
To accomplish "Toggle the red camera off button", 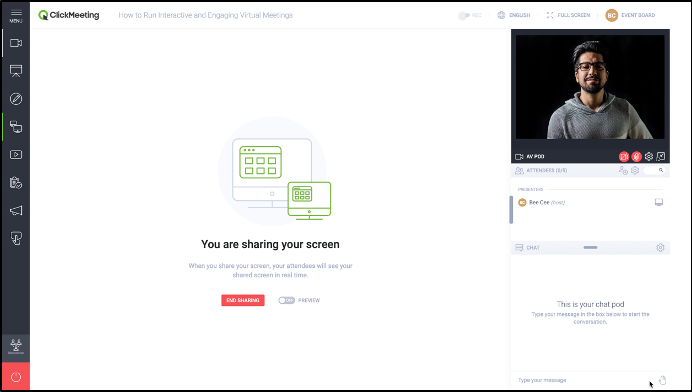I will coord(624,156).
